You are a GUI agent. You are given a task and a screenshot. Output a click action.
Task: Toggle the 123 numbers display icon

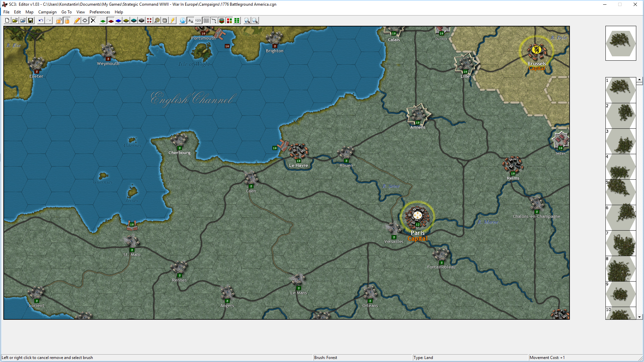click(198, 20)
